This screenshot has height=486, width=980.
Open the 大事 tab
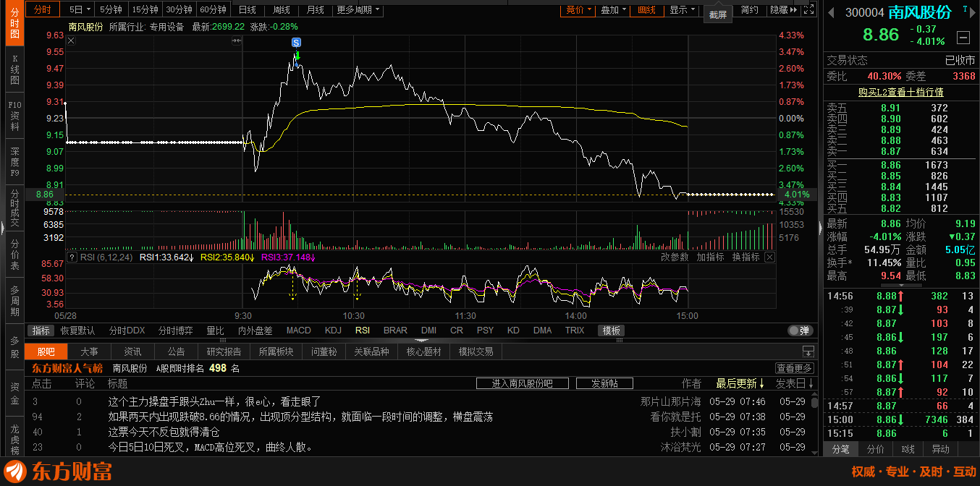pyautogui.click(x=89, y=351)
